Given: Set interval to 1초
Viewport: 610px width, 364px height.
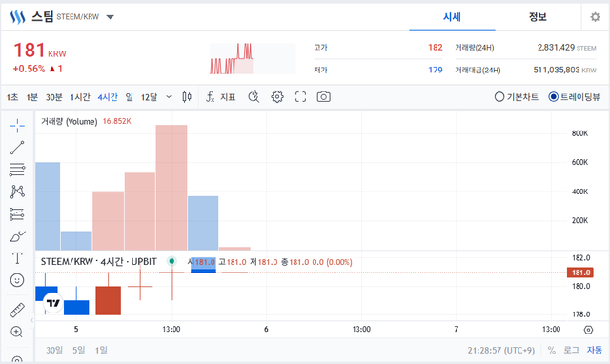Looking at the screenshot, I should point(12,97).
